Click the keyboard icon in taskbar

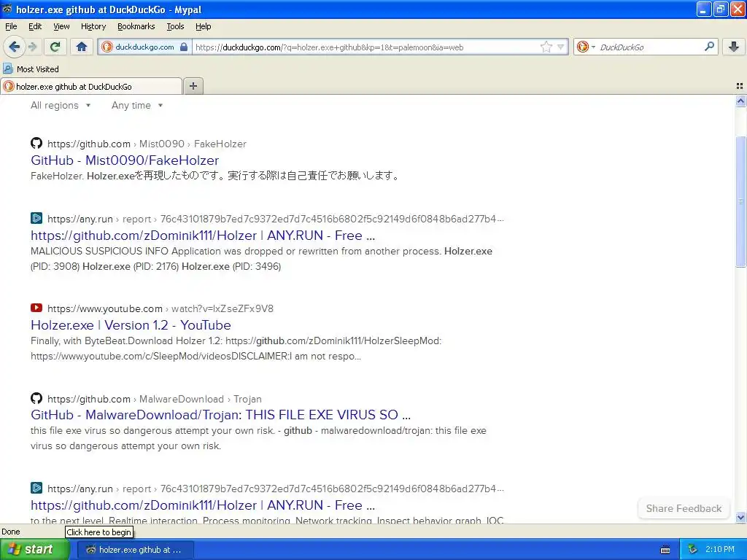pyautogui.click(x=665, y=550)
